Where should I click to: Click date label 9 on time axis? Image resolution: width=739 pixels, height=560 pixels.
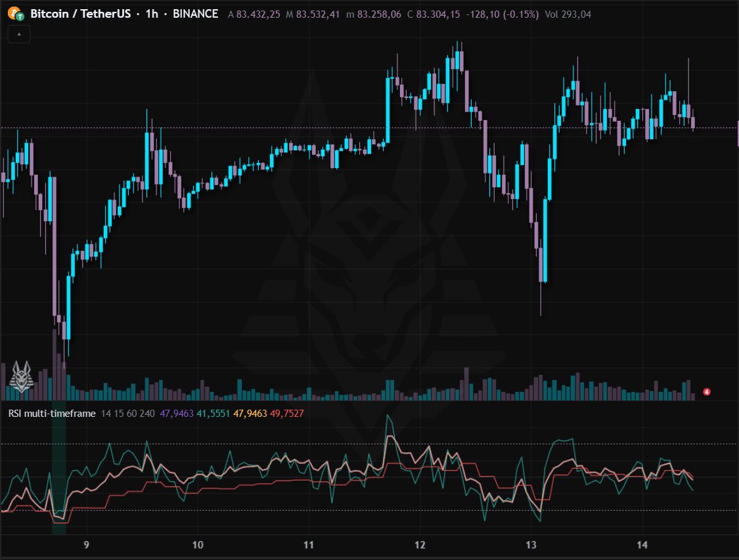86,545
